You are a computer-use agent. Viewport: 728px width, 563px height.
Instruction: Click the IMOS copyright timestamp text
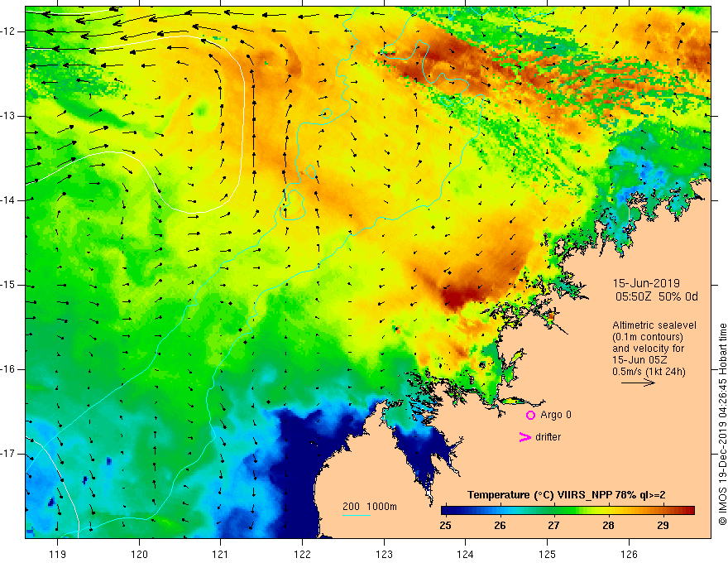click(722, 425)
